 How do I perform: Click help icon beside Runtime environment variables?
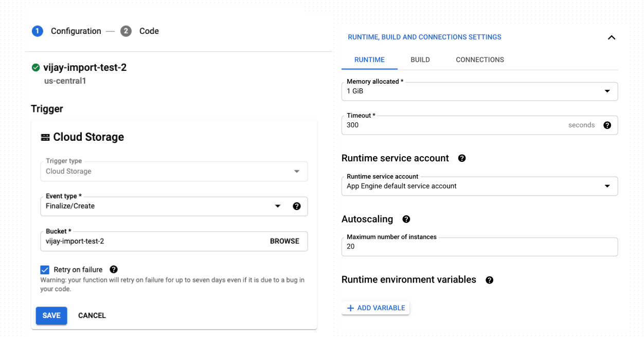coord(489,280)
